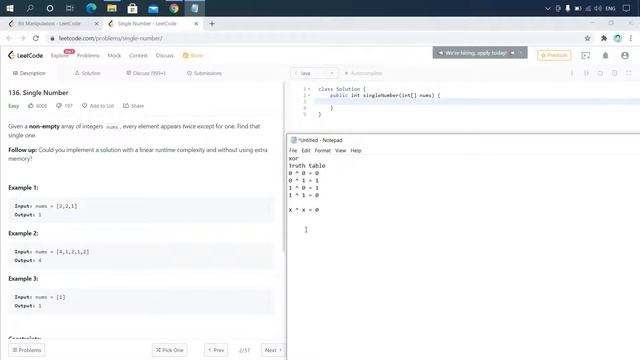
Task: Open a new browser tab
Action: [212, 24]
